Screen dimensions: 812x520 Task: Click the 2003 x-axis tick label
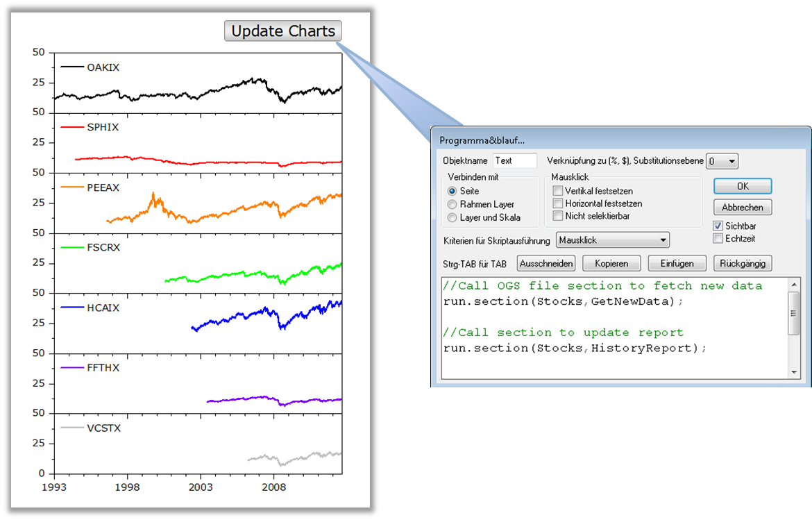coord(201,487)
